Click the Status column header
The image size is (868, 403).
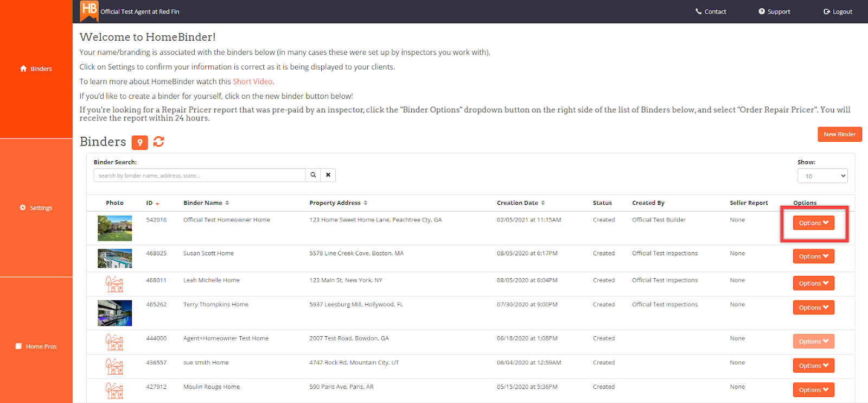tap(602, 203)
